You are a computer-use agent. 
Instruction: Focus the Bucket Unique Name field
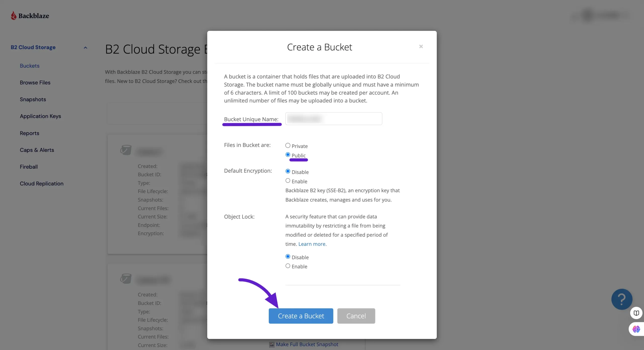[334, 119]
